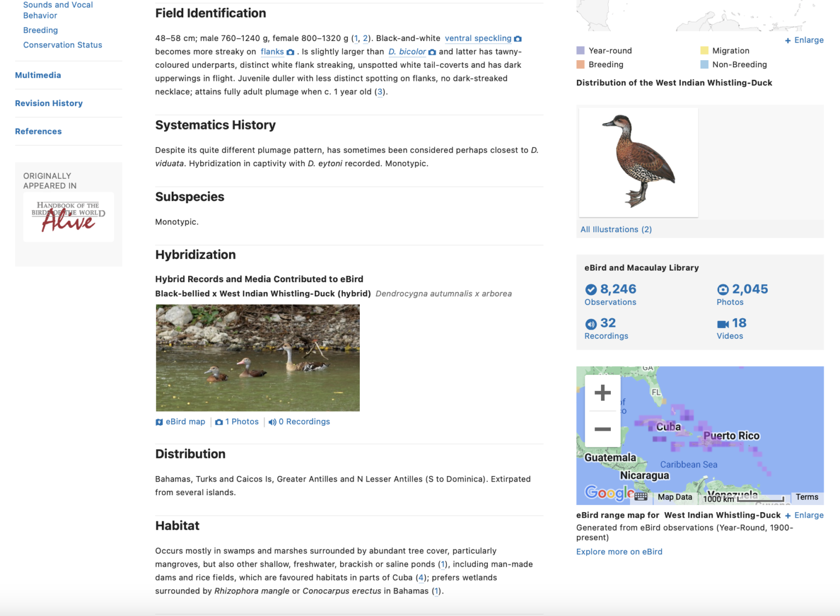Go to Revision History in sidebar
This screenshot has height=616, width=840.
tap(49, 103)
